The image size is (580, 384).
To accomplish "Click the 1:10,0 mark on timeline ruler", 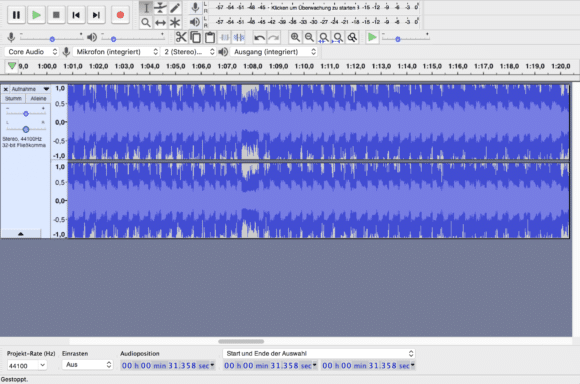I will (304, 66).
